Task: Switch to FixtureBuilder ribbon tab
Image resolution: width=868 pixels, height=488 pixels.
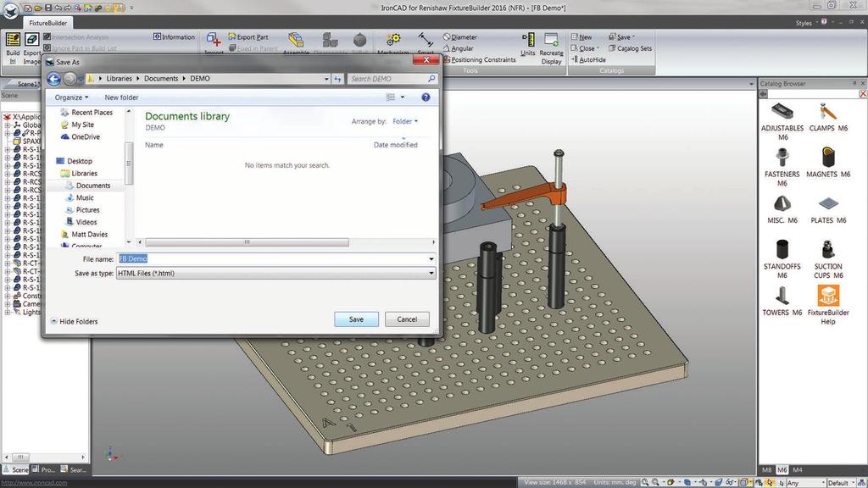Action: click(x=47, y=23)
